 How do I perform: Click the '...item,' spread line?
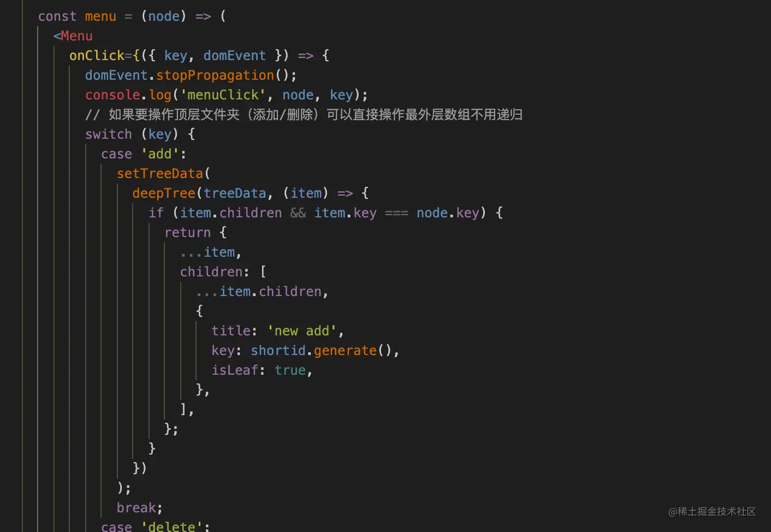211,252
